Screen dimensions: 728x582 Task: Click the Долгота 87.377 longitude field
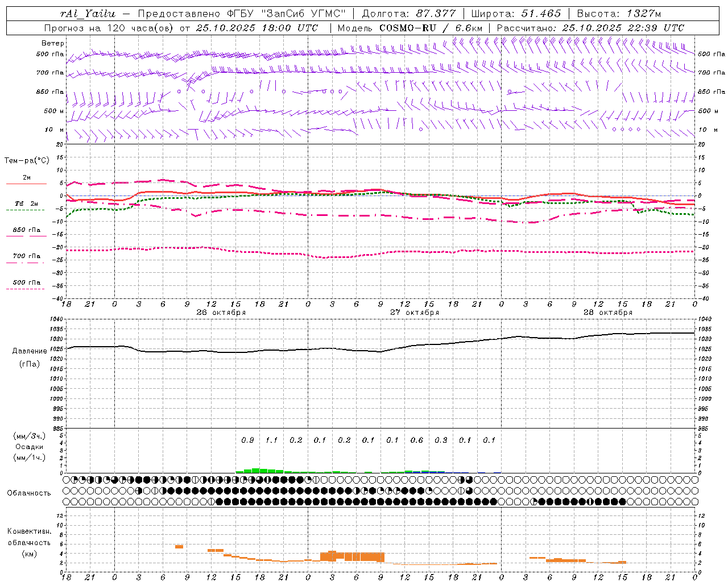tap(408, 14)
